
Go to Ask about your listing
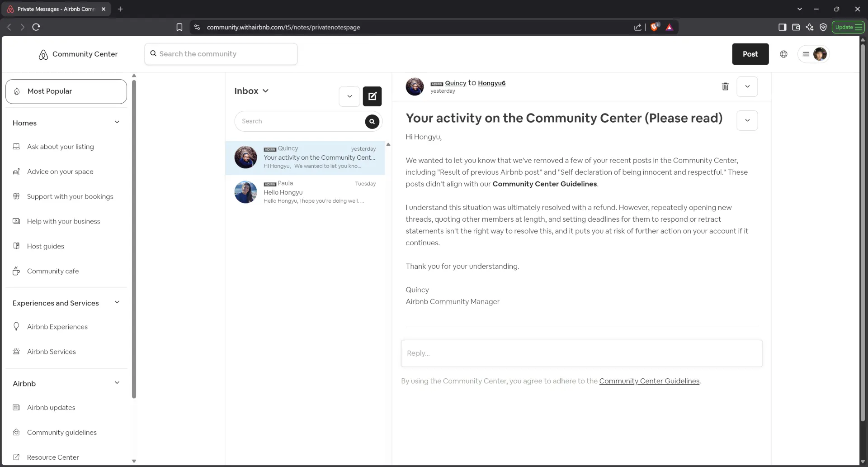61,147
